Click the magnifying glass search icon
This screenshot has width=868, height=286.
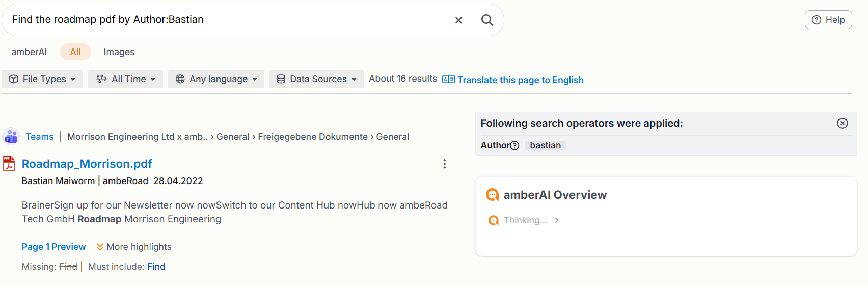487,20
